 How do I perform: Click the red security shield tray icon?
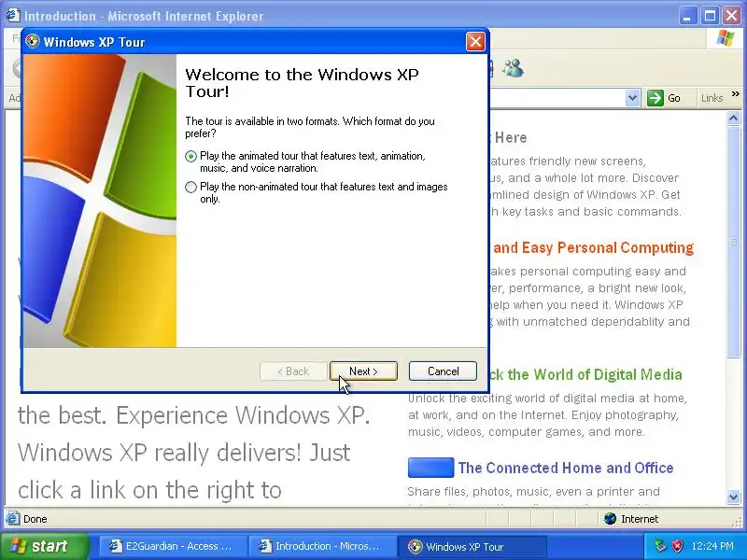coord(677,546)
